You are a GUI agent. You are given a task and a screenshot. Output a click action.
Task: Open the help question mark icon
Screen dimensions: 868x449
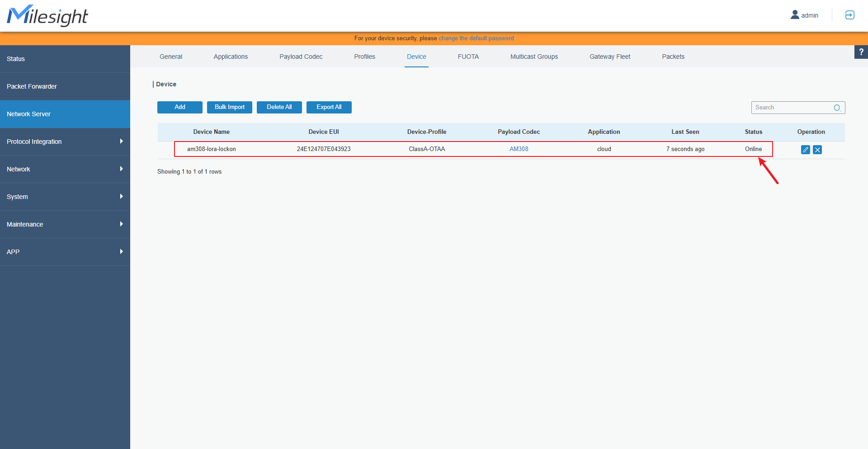tap(861, 52)
